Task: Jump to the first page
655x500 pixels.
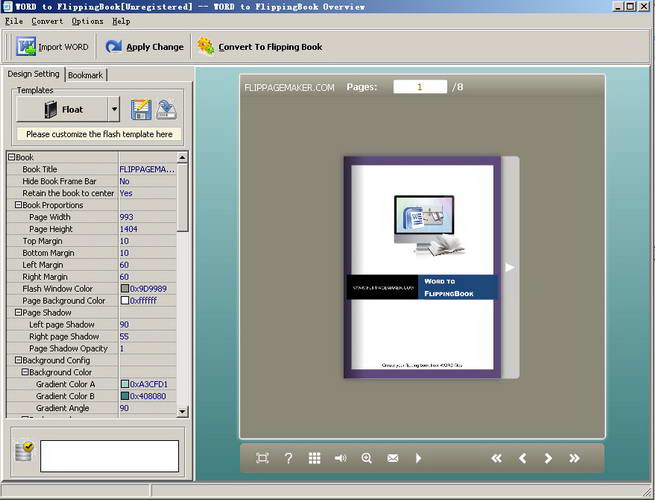Action: (x=496, y=458)
